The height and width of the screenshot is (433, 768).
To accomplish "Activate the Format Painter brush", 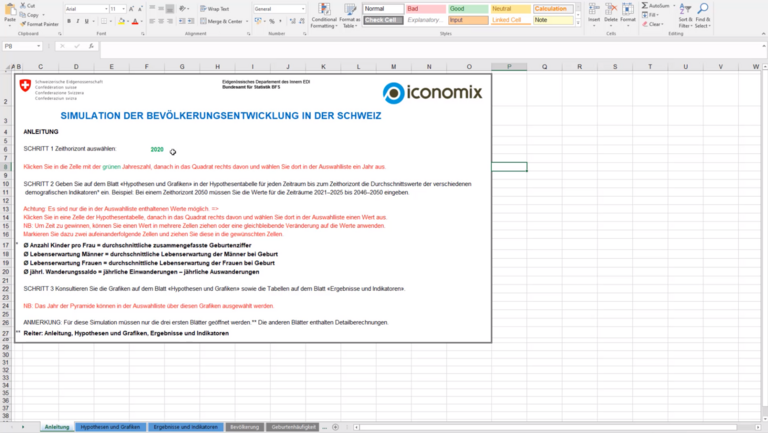I will [39, 24].
